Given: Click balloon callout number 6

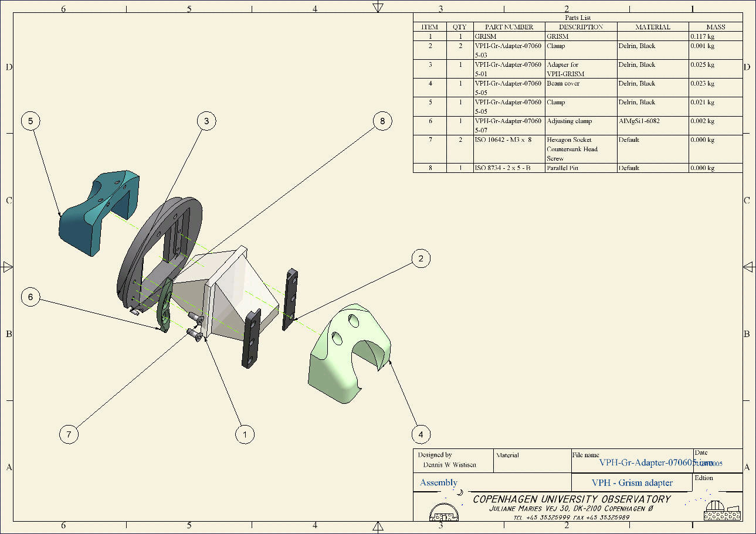Looking at the screenshot, I should click(30, 297).
